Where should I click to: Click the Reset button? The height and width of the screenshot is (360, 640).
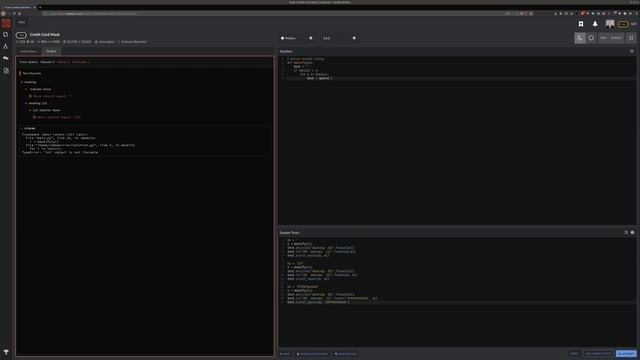coord(575,353)
